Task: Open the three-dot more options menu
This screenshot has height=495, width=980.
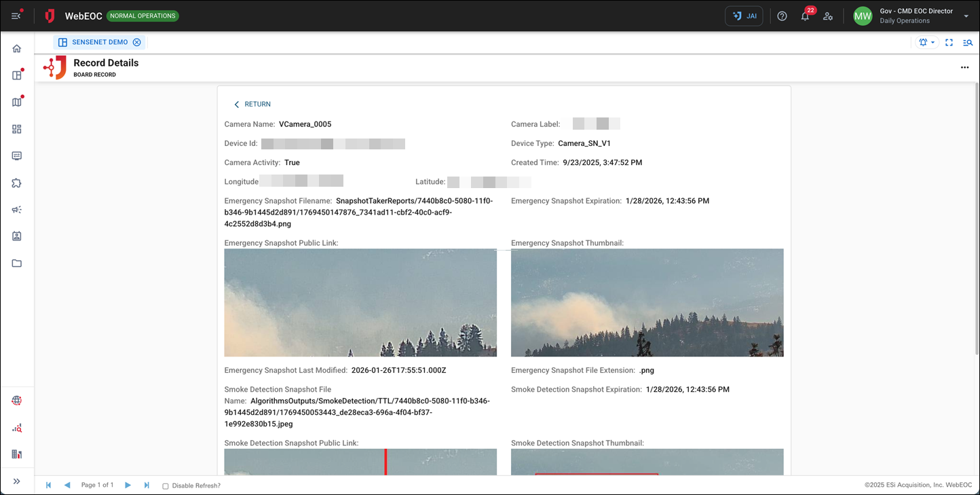Action: click(x=964, y=68)
